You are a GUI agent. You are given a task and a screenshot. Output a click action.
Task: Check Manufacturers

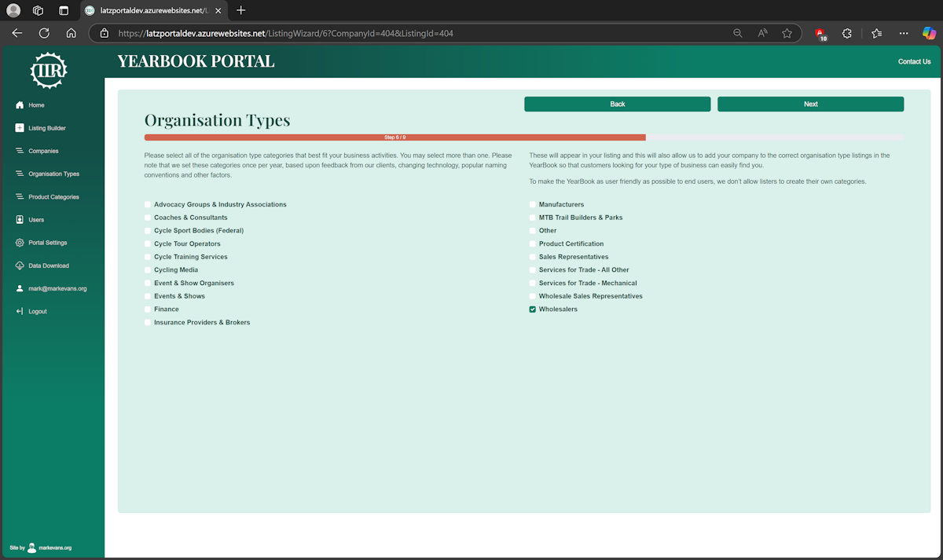click(x=533, y=204)
